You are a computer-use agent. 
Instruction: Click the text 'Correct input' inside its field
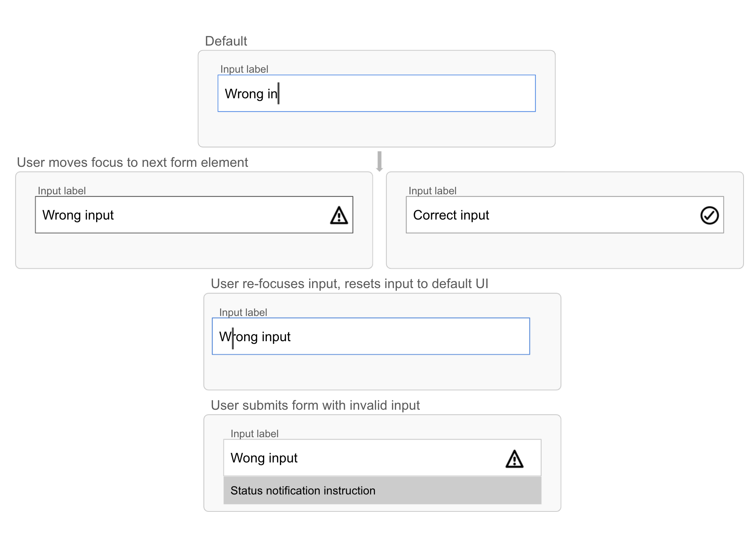pyautogui.click(x=451, y=215)
